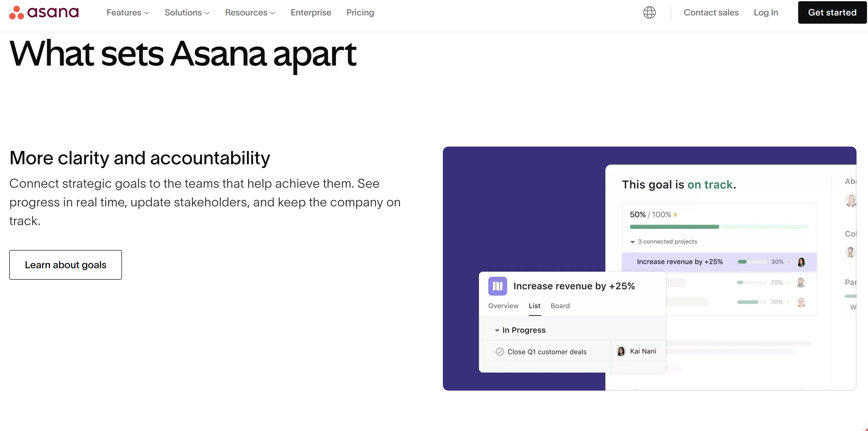Click the Kai Nani avatar in task row
868x431 pixels.
[x=621, y=351]
